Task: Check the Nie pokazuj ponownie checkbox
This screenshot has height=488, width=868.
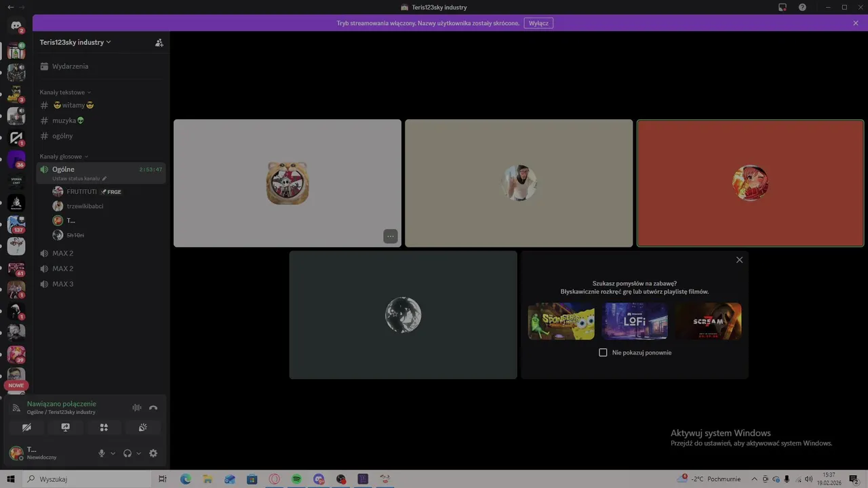Action: [x=603, y=352]
